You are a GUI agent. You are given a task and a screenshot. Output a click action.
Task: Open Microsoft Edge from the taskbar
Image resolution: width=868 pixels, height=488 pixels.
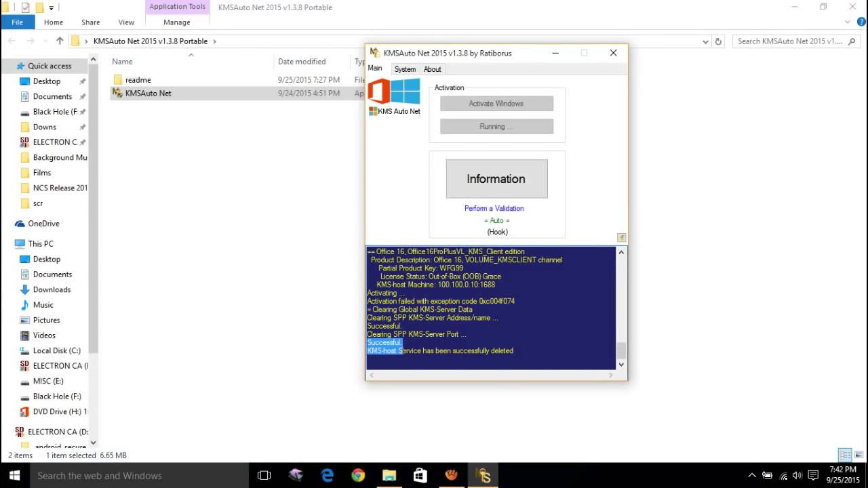pos(327,476)
